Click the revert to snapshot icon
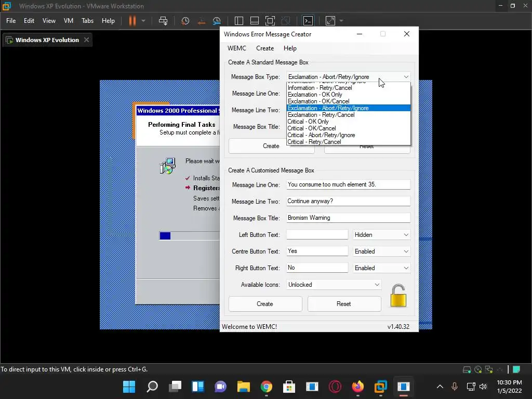This screenshot has width=532, height=399. tap(201, 21)
